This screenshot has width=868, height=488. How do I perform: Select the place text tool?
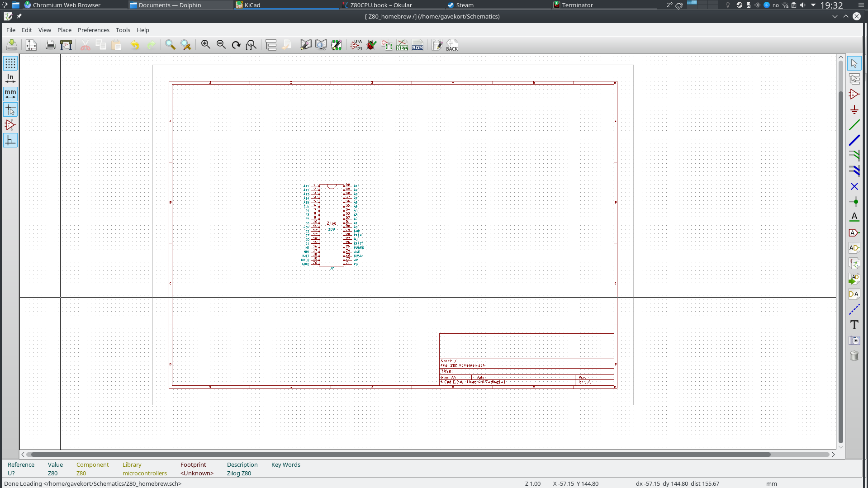point(854,325)
